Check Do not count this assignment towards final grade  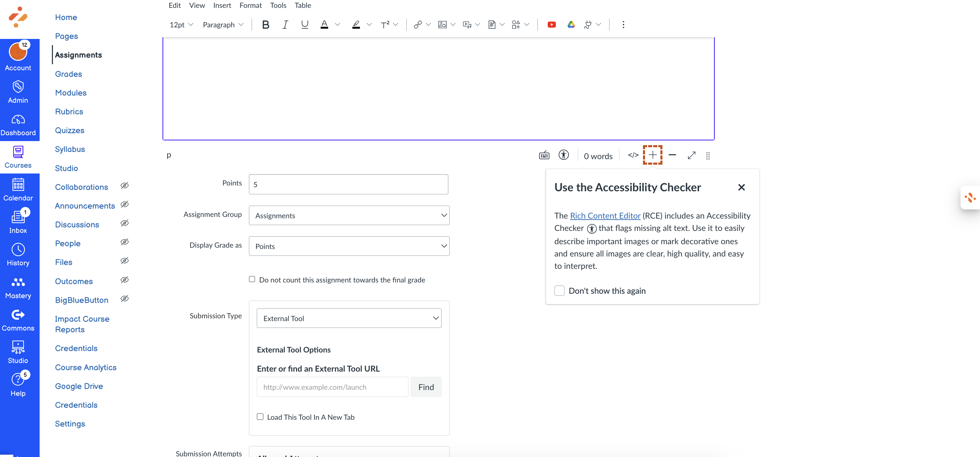point(252,279)
